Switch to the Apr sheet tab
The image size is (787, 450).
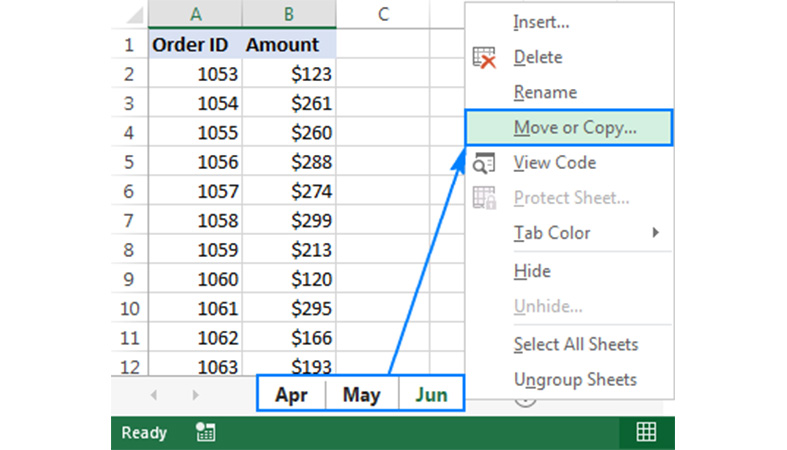pyautogui.click(x=291, y=394)
